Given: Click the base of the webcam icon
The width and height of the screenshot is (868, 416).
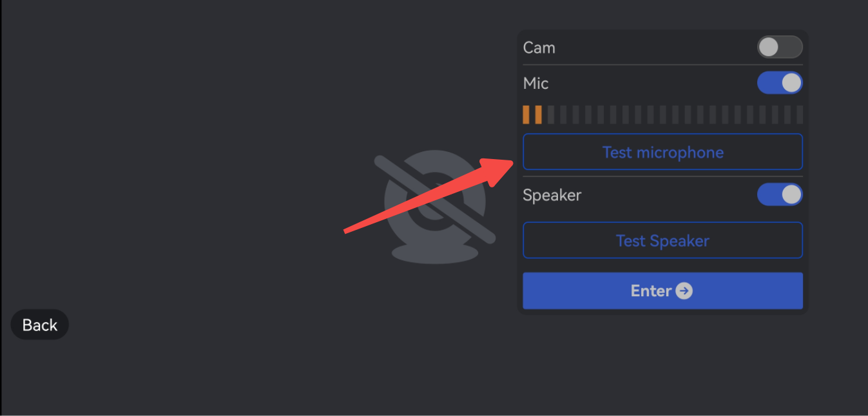Looking at the screenshot, I should click(435, 253).
